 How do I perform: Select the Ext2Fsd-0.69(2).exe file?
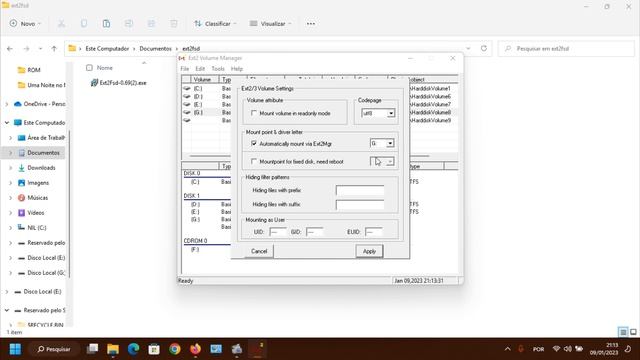tap(123, 83)
